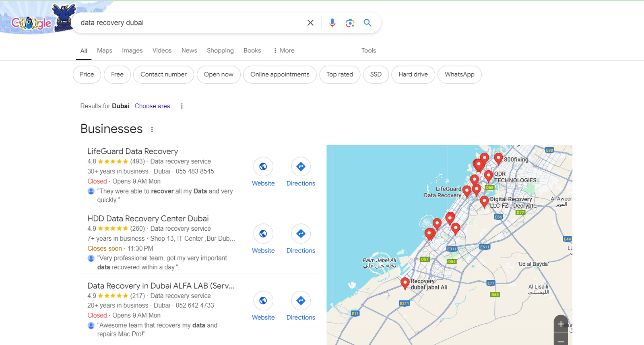Click phone number 055 483 8545
This screenshot has height=345, width=644.
(195, 171)
